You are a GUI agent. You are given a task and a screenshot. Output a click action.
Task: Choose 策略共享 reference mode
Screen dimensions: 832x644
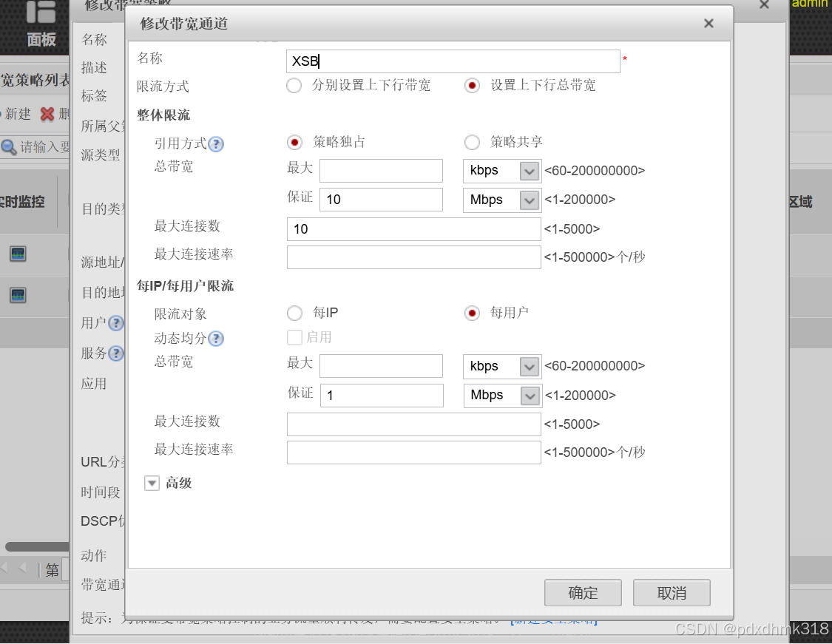[x=472, y=142]
